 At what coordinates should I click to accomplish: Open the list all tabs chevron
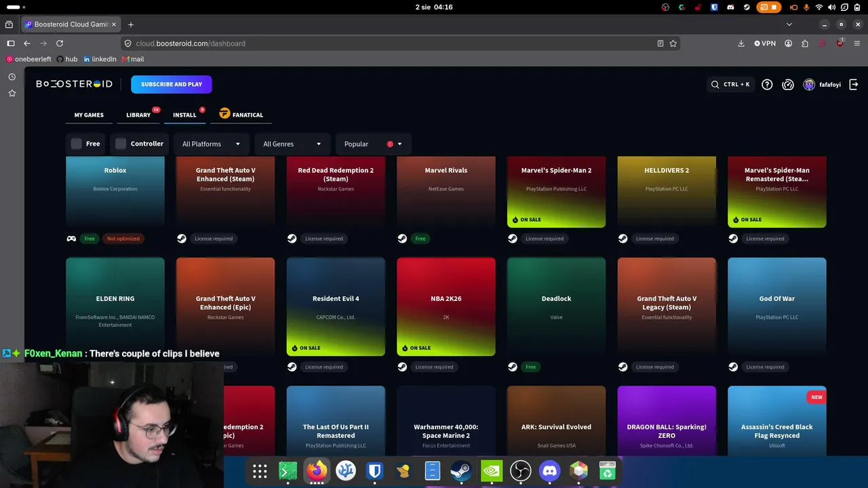click(789, 24)
